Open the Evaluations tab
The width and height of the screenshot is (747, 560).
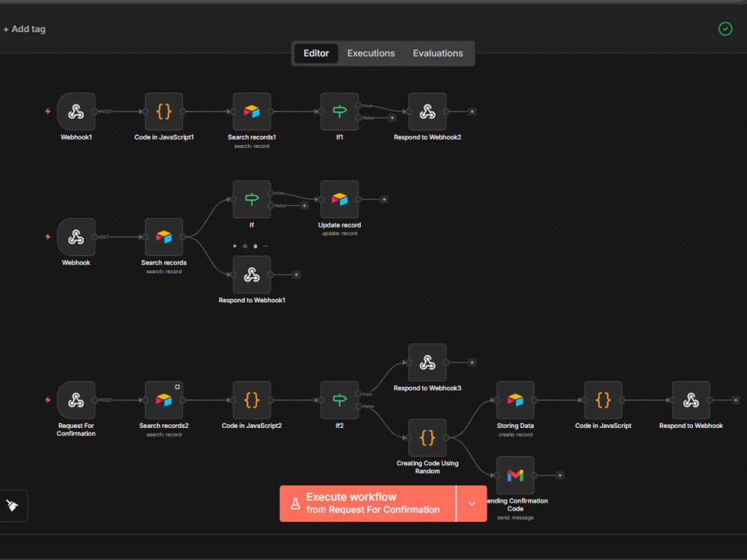click(x=438, y=53)
